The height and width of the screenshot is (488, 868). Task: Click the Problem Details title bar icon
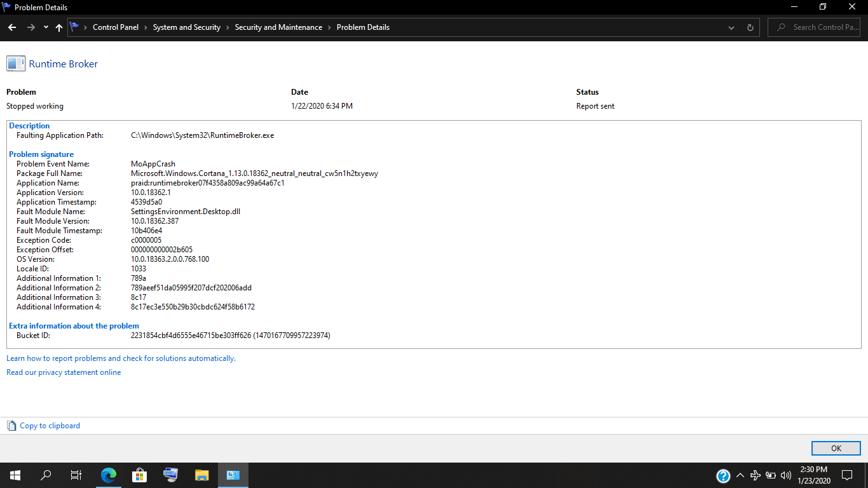(7, 7)
